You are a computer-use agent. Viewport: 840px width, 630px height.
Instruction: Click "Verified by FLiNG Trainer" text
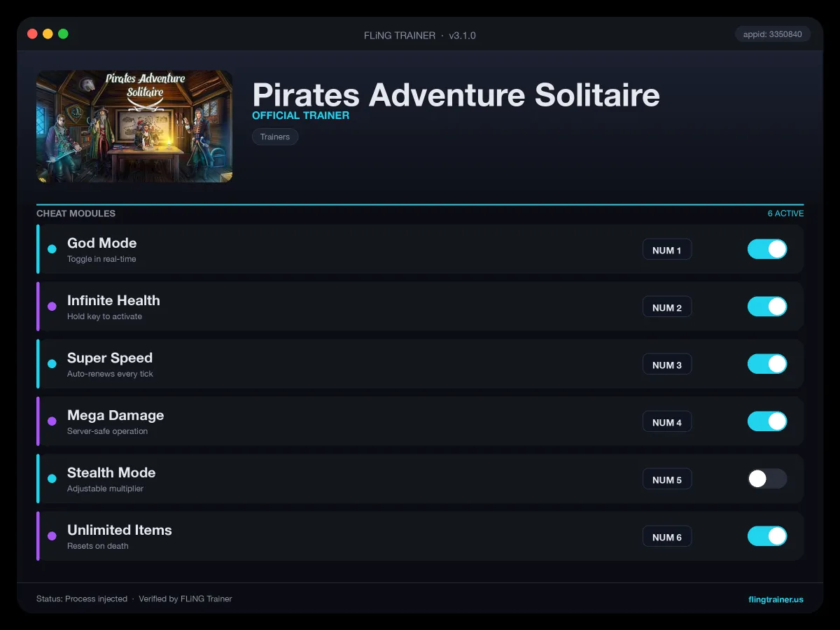pyautogui.click(x=185, y=599)
